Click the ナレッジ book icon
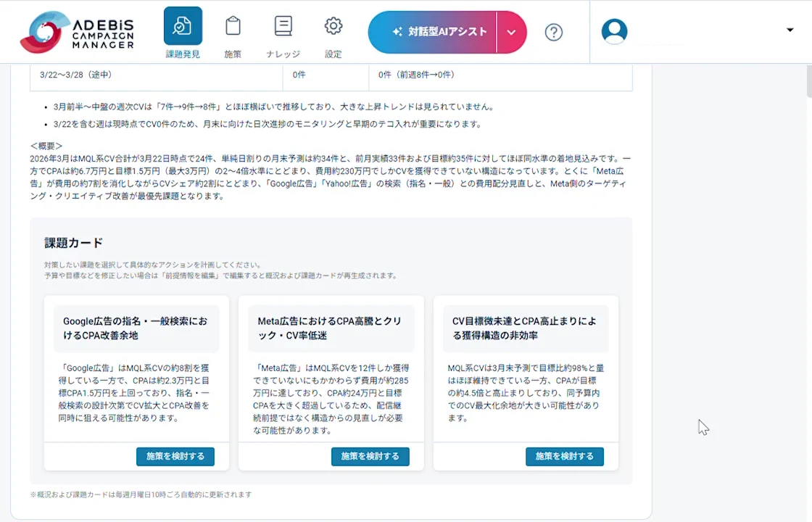The height and width of the screenshot is (522, 812). pyautogui.click(x=283, y=25)
